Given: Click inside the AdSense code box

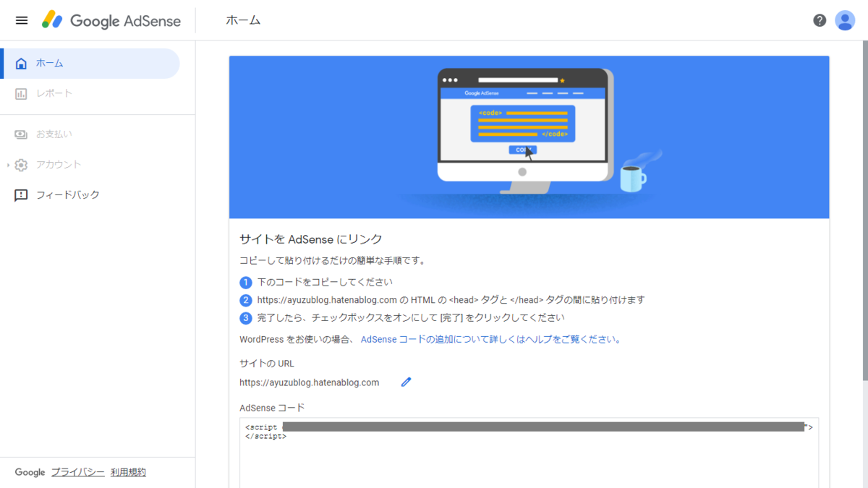Looking at the screenshot, I should 529,453.
